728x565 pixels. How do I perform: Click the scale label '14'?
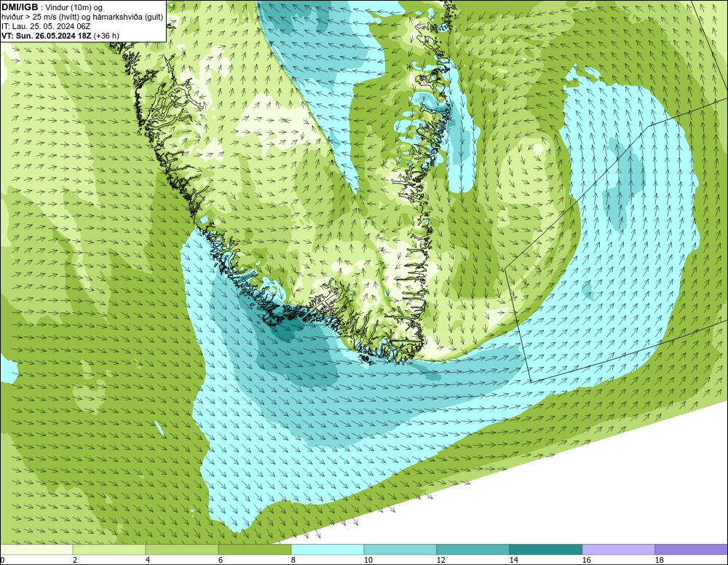(513, 561)
